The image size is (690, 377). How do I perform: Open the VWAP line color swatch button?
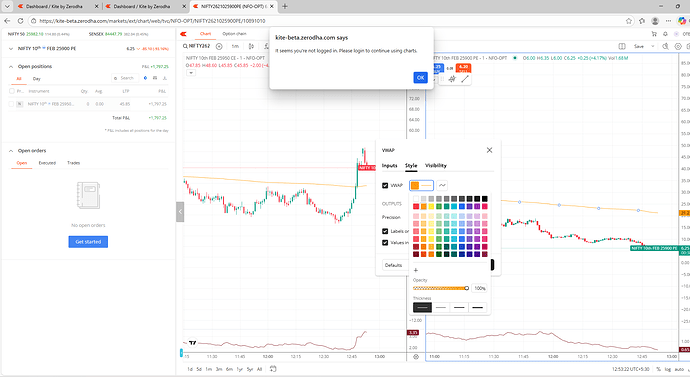(x=422, y=185)
